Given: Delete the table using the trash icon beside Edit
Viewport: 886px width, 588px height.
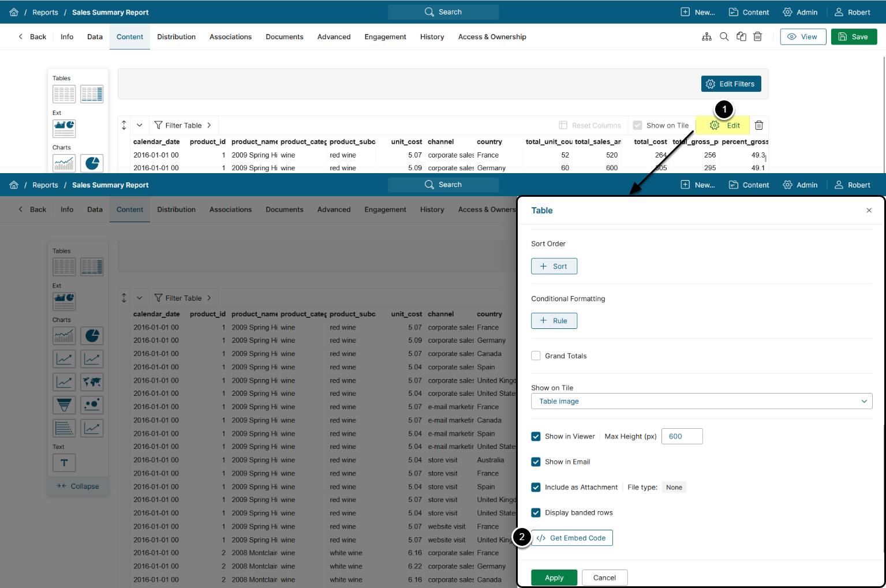Looking at the screenshot, I should [x=759, y=125].
